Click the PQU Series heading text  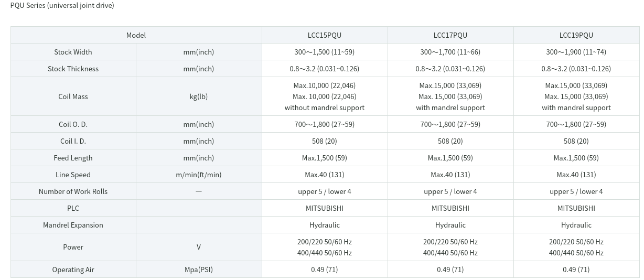(x=62, y=5)
